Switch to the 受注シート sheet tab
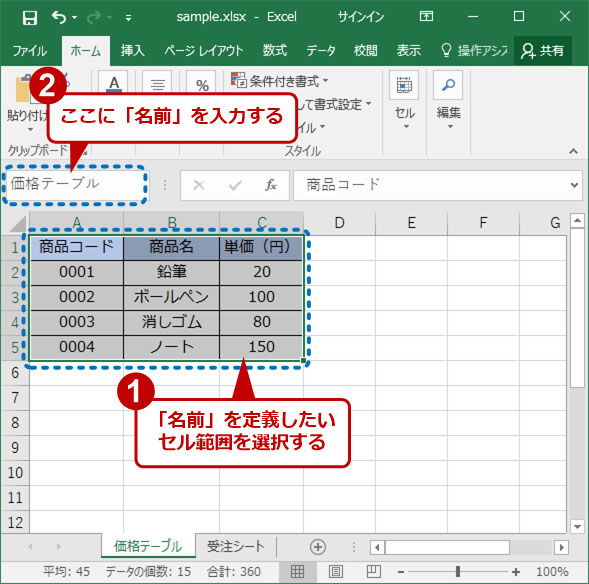This screenshot has width=589, height=584. click(236, 546)
